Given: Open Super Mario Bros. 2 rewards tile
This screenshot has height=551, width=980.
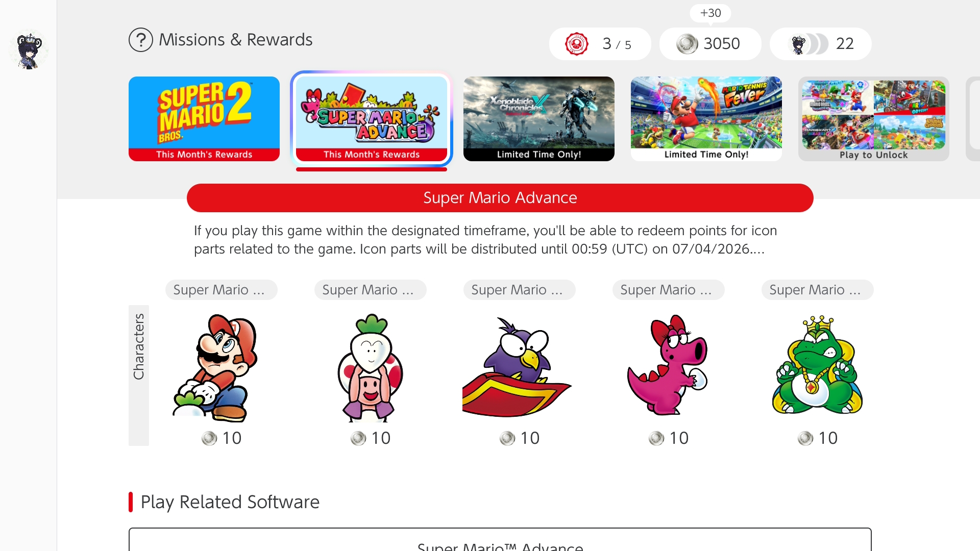Looking at the screenshot, I should coord(204,119).
